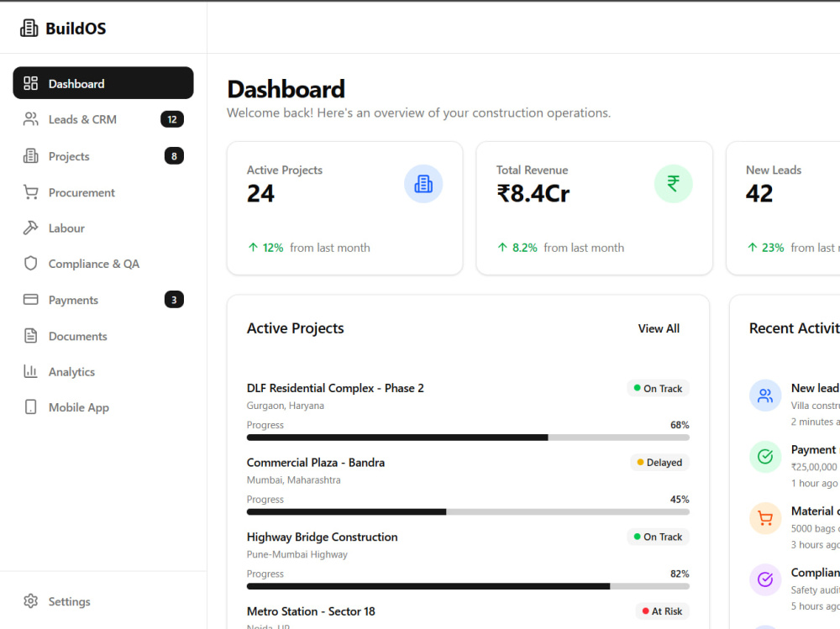The image size is (840, 629).
Task: Click the Procurement shopping cart icon
Action: pos(30,192)
